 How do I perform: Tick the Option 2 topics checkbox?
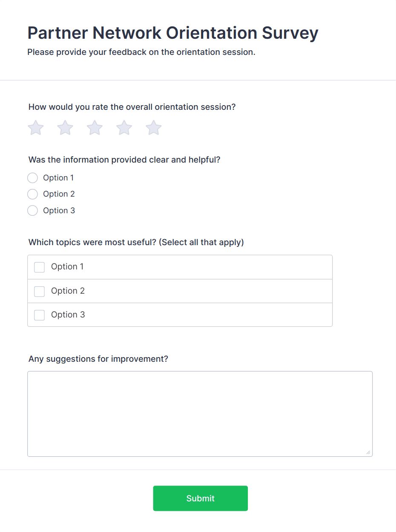coord(40,292)
